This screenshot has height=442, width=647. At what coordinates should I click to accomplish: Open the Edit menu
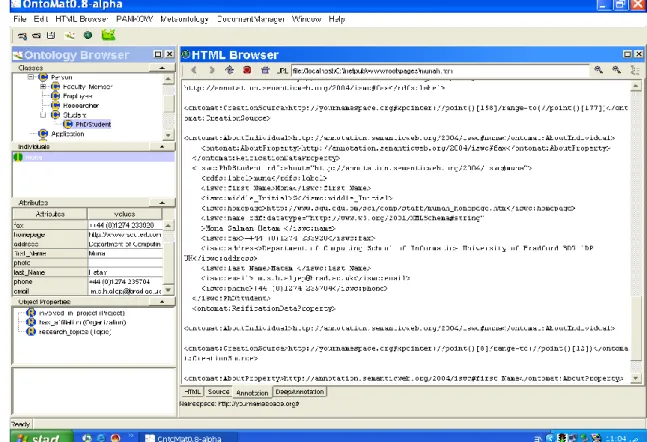(41, 19)
